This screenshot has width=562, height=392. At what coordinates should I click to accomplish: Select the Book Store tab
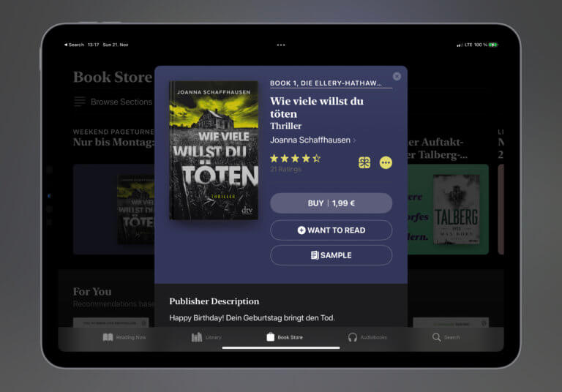click(x=285, y=337)
